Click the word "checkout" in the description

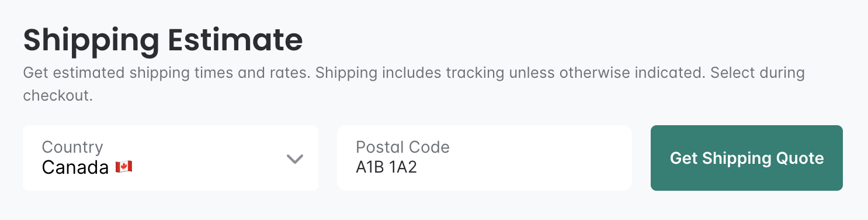56,95
